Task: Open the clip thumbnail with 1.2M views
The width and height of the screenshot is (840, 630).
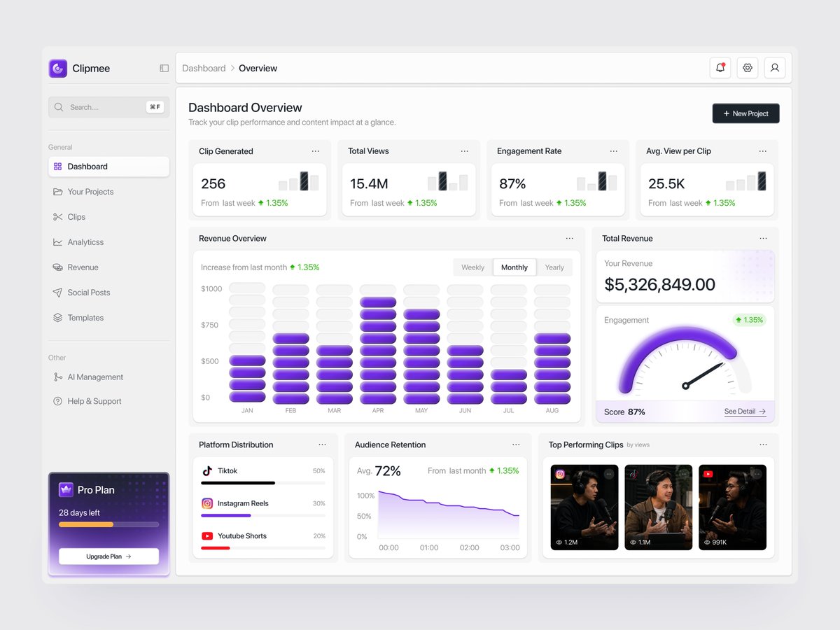Action: click(584, 507)
